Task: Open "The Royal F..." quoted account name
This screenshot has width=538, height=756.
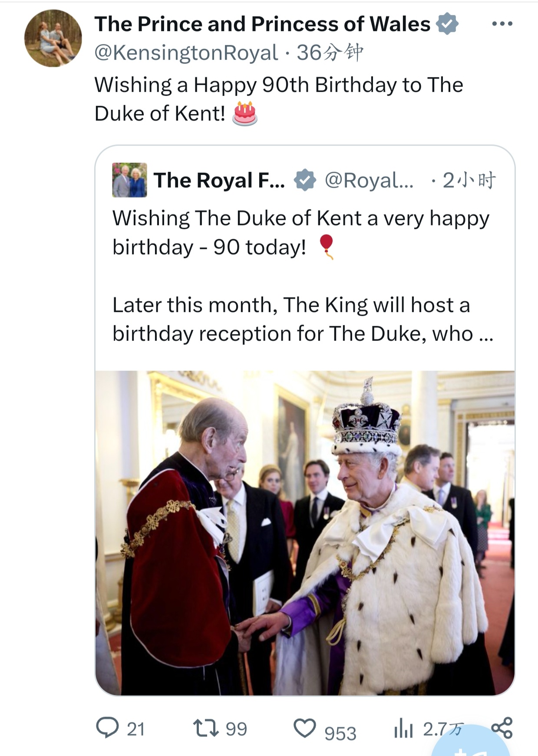Action: click(219, 180)
